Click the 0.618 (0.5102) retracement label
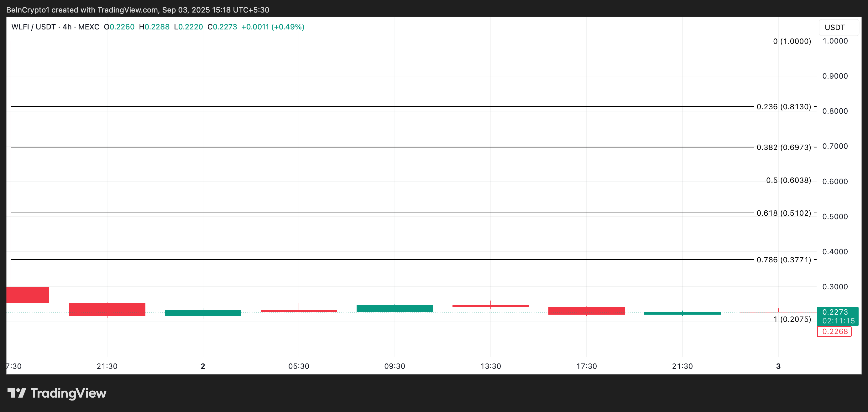Screen dimensions: 868x412 [x=783, y=213]
